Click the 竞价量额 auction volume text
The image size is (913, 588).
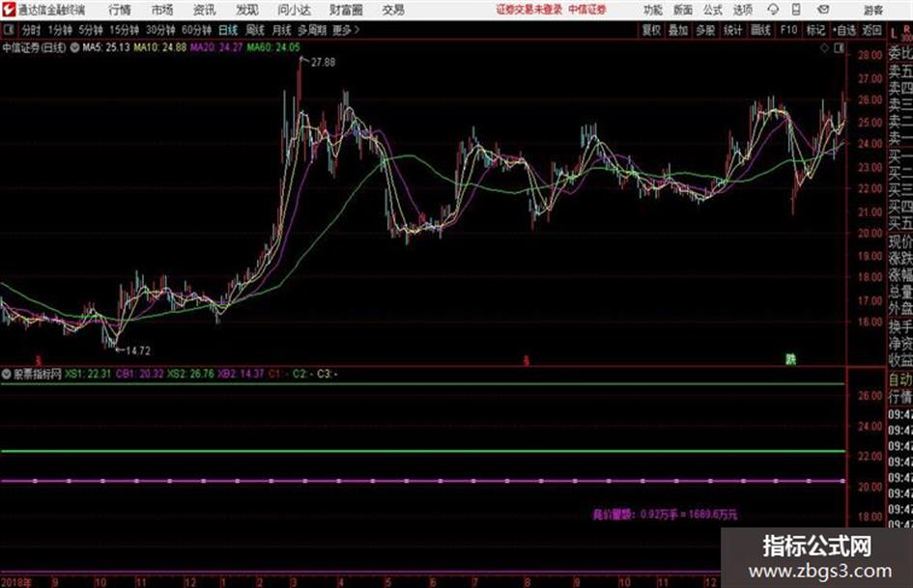665,514
